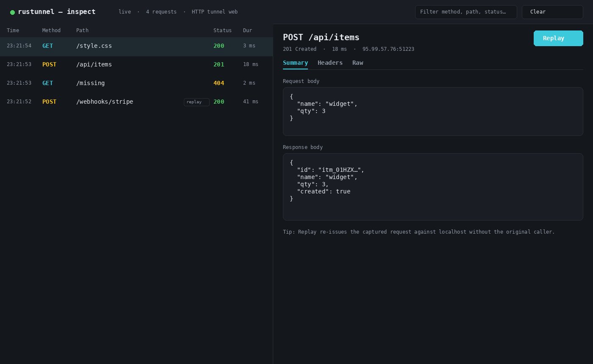Open the Raw tab
593x364 pixels.
click(357, 63)
